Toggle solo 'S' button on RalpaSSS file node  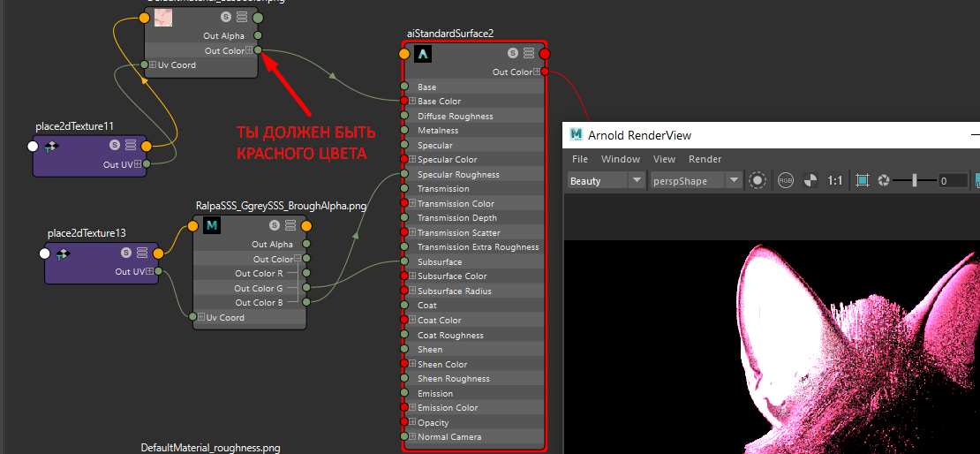(275, 225)
